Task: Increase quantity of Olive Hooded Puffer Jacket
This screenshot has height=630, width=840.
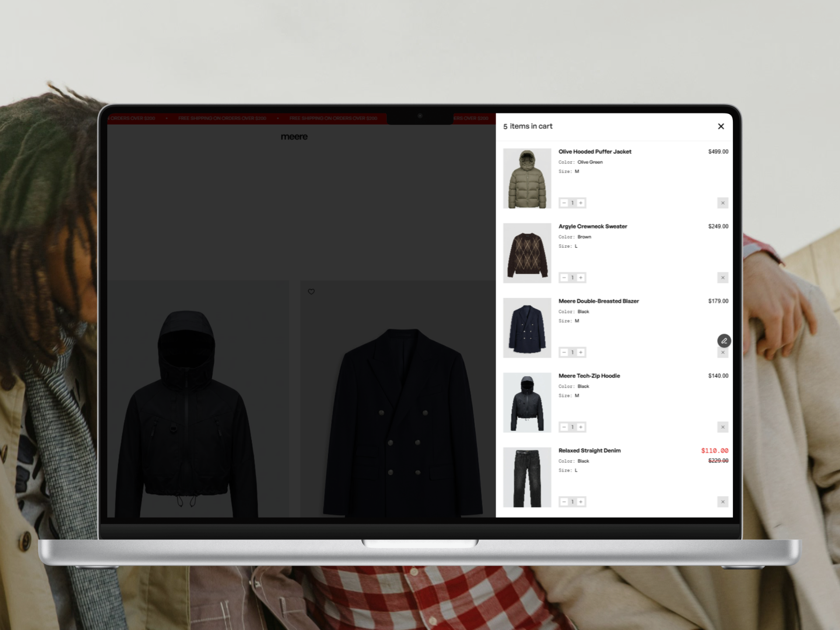Action: coord(581,203)
